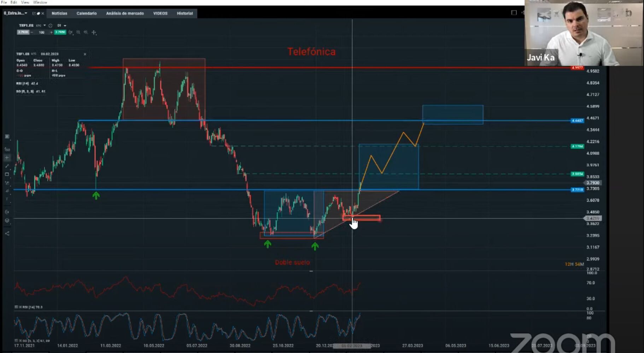Click the blue 3.7215 price level label

pyautogui.click(x=577, y=190)
